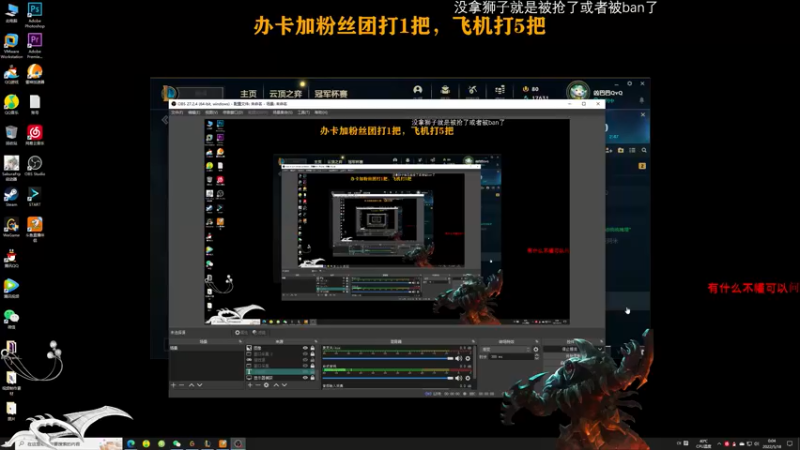The image size is (800, 450).
Task: Pop out the Sources dock panel
Action: click(x=316, y=341)
